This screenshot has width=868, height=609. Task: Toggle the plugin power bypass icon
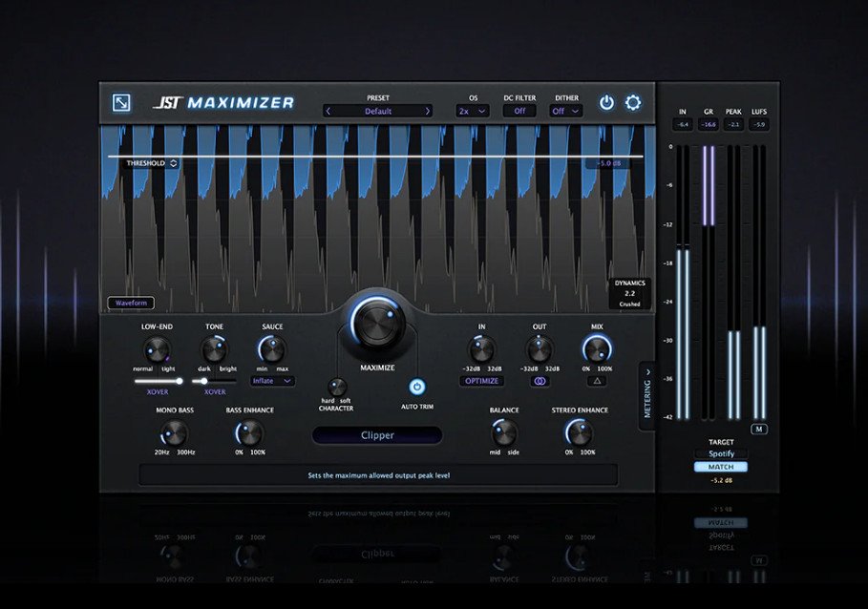click(x=606, y=103)
